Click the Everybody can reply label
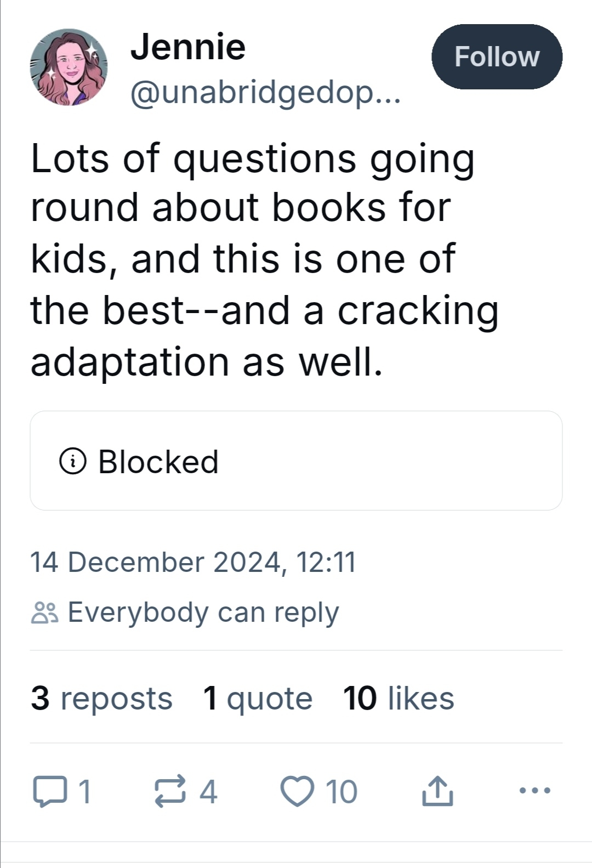The image size is (592, 868). pos(203,612)
